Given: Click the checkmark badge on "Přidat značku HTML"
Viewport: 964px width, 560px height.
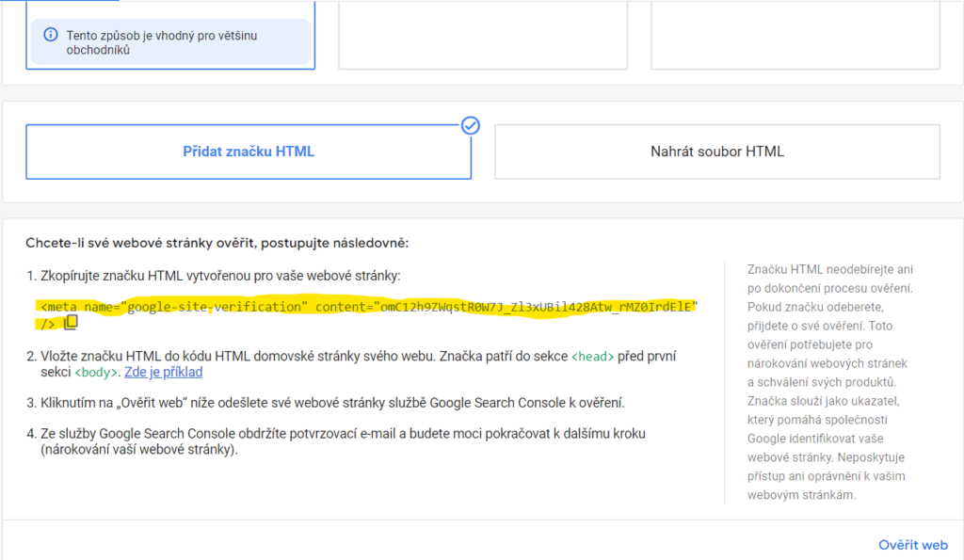Looking at the screenshot, I should point(471,125).
